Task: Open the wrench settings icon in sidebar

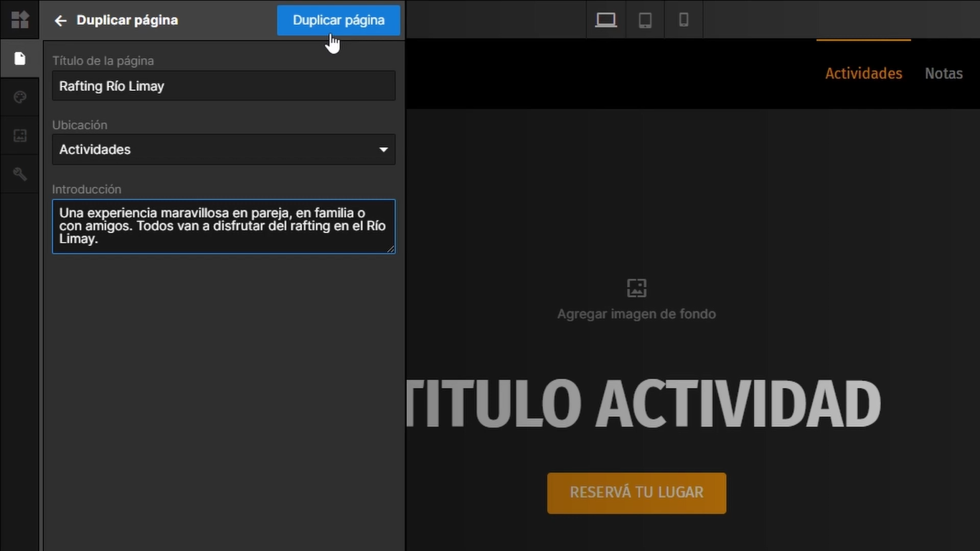Action: [20, 174]
